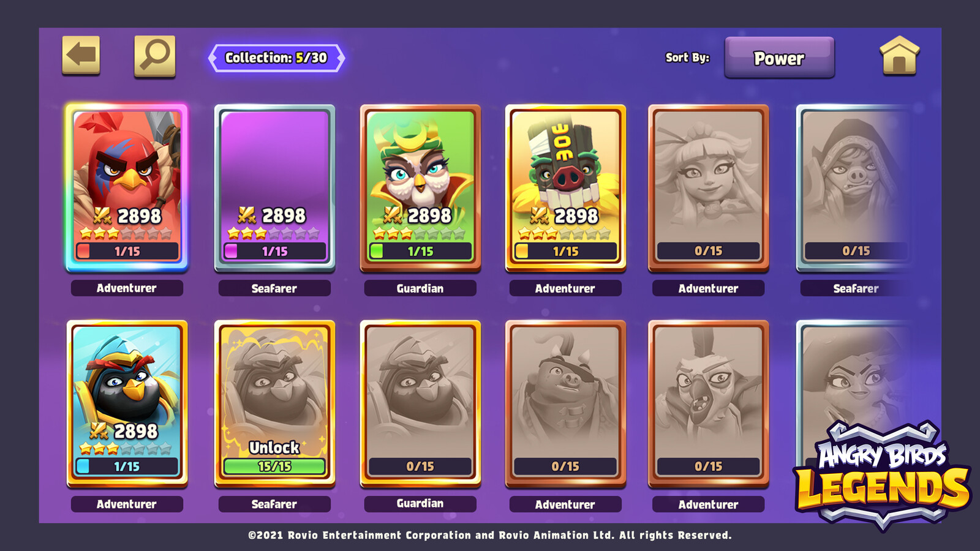This screenshot has width=980, height=551.
Task: Select the locked eyepatch pig Adventurer card
Action: click(565, 403)
